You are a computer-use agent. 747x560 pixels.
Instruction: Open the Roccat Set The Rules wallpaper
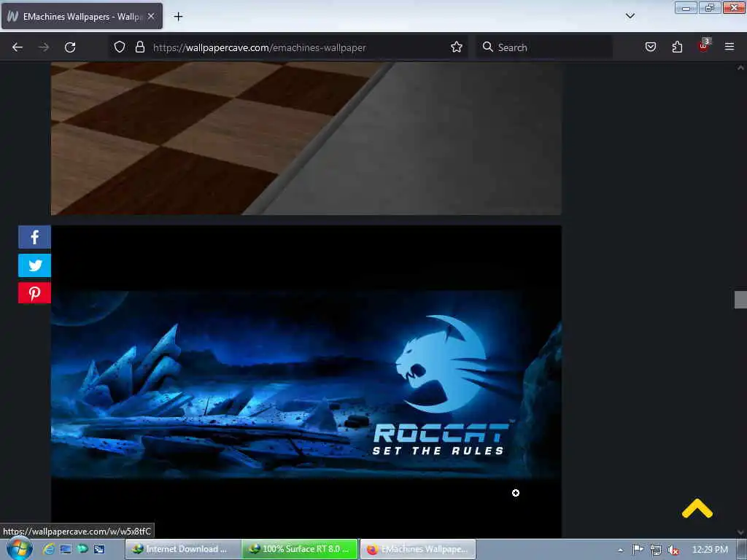306,381
